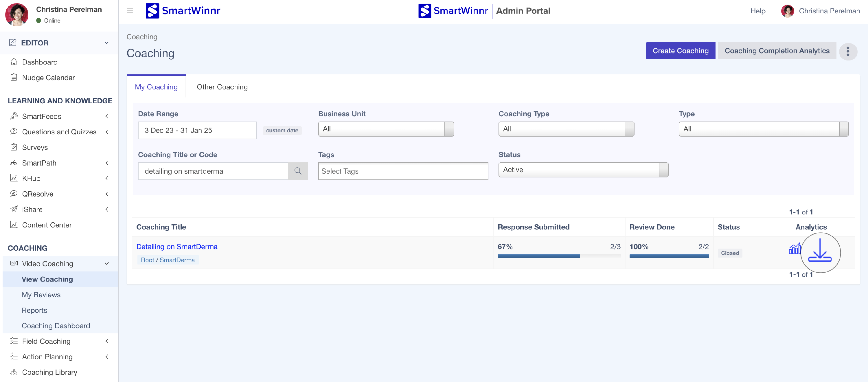Click the Response Submitted progress bar
This screenshot has height=382, width=868.
559,256
